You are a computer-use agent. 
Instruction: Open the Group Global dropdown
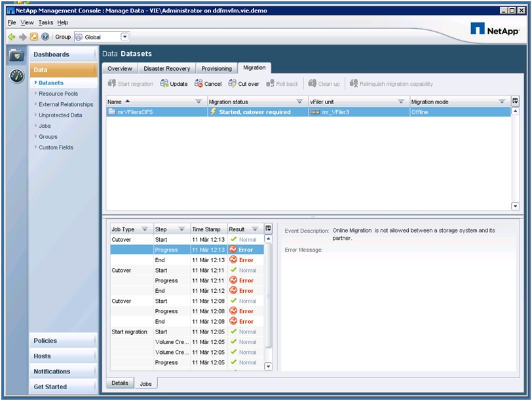124,37
